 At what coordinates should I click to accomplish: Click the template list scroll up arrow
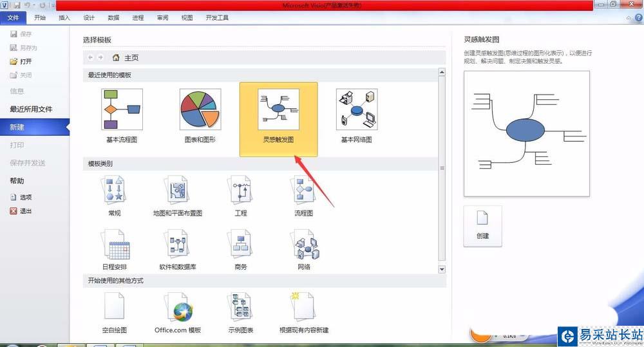click(x=442, y=72)
